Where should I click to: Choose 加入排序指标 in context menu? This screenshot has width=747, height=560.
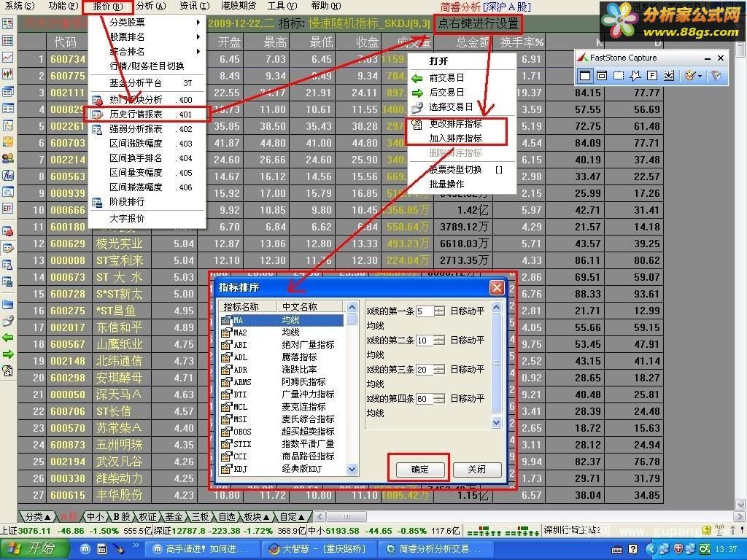[x=455, y=139]
